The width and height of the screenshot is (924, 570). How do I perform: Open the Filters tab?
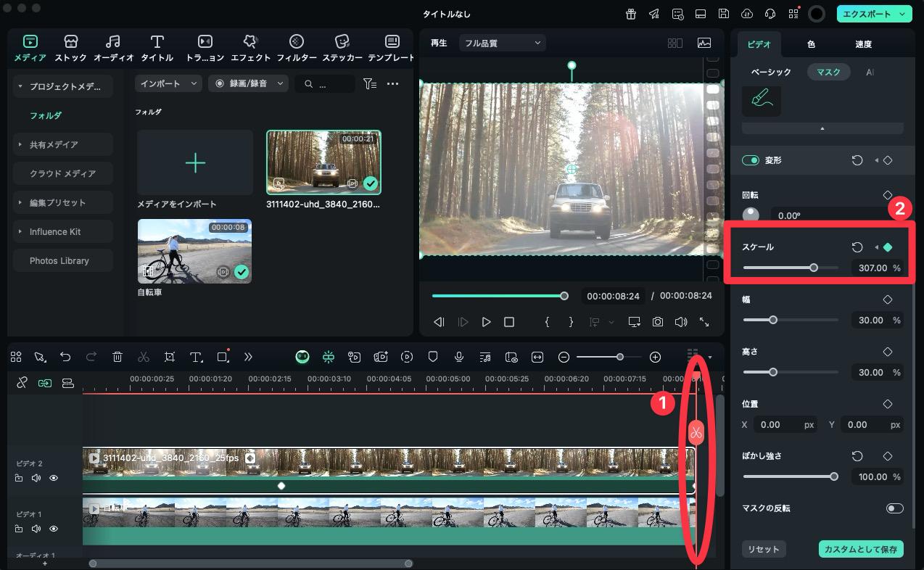297,48
